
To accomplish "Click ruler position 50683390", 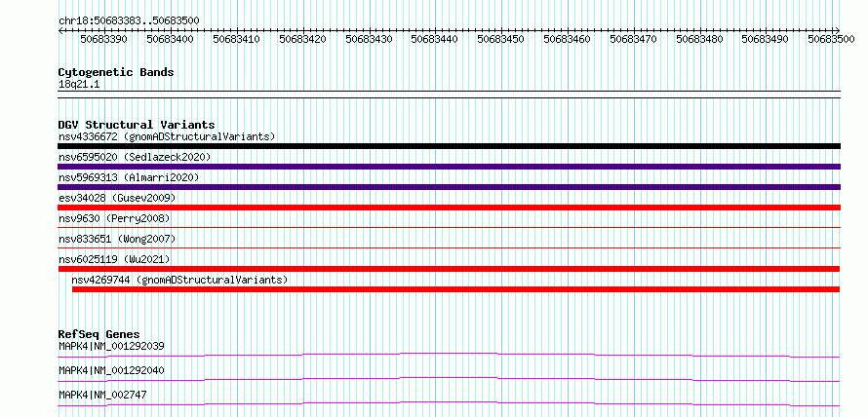I will [103, 39].
